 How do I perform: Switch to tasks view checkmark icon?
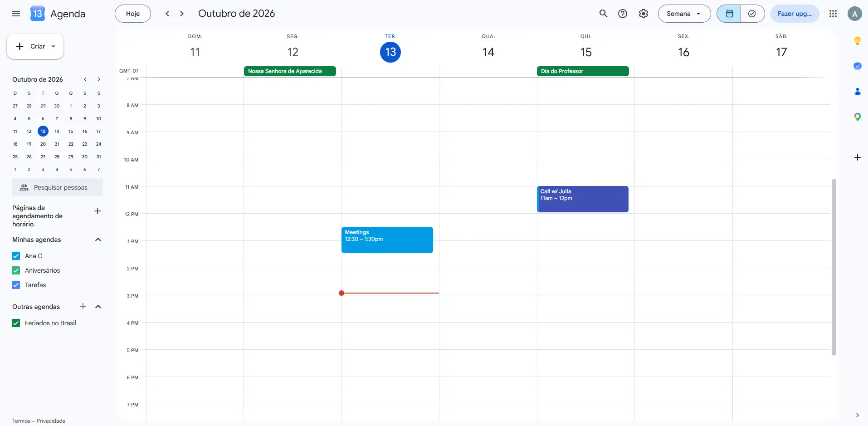pyautogui.click(x=752, y=14)
